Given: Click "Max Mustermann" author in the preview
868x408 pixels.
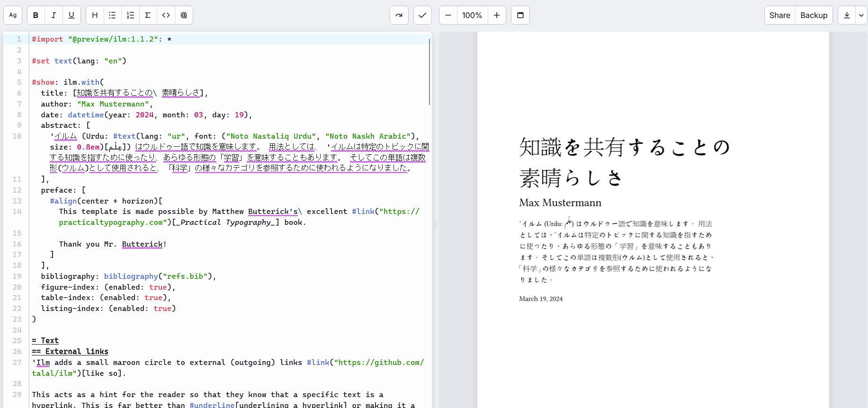Looking at the screenshot, I should tap(560, 203).
